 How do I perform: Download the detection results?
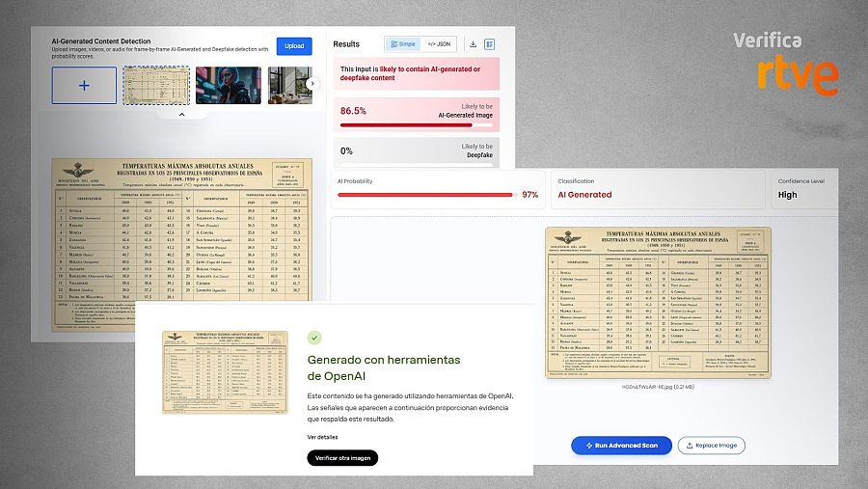click(473, 44)
